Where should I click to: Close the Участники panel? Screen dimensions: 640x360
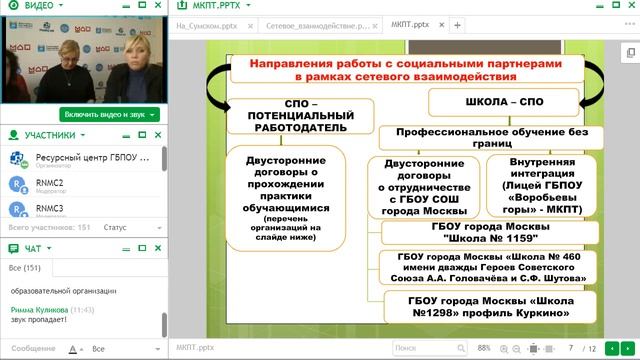coord(158,135)
